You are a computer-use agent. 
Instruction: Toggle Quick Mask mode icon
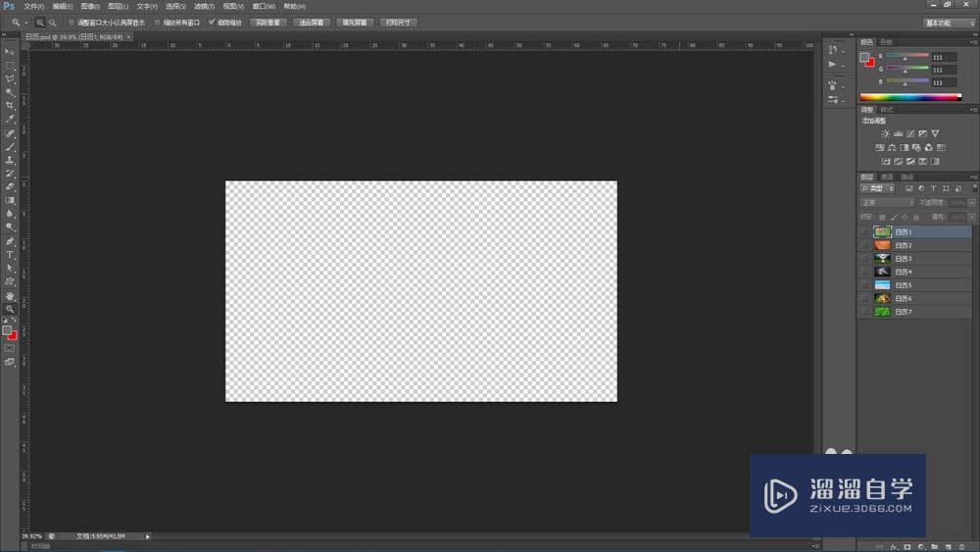click(10, 348)
